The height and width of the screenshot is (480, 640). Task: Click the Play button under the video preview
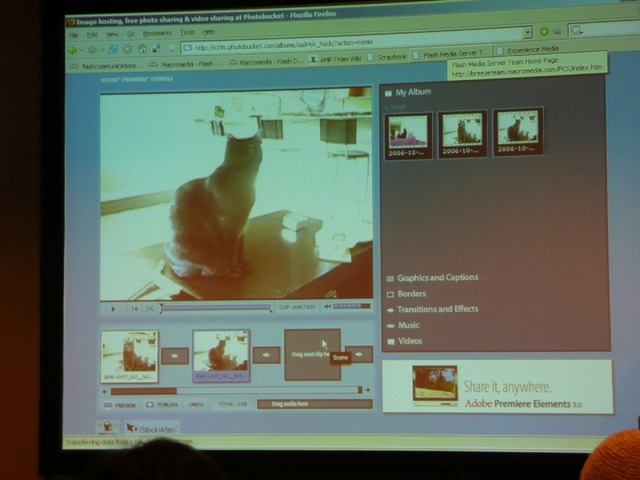point(113,309)
